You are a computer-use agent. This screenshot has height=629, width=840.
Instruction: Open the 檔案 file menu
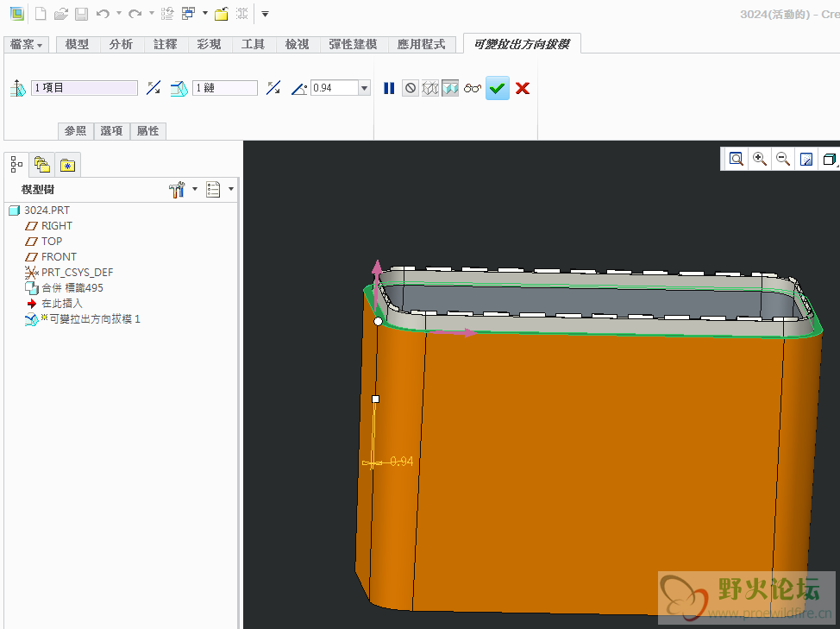(26, 45)
